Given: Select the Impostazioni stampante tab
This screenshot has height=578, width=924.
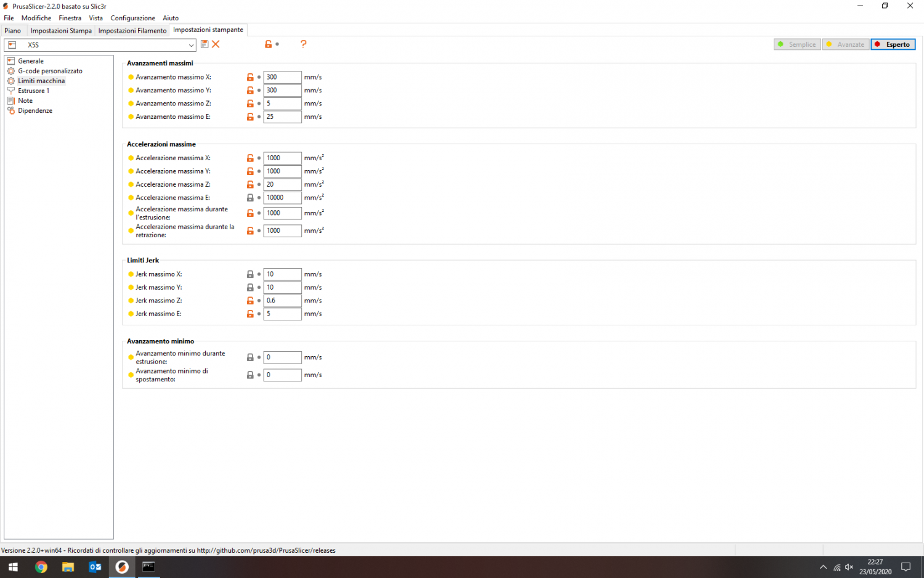Looking at the screenshot, I should [x=208, y=30].
